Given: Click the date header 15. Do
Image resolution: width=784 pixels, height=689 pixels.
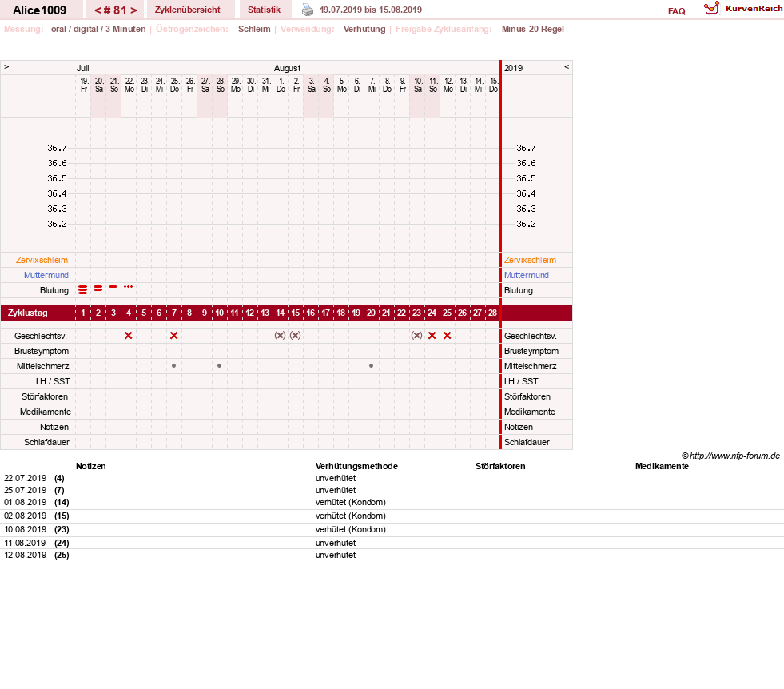Looking at the screenshot, I should tap(494, 85).
